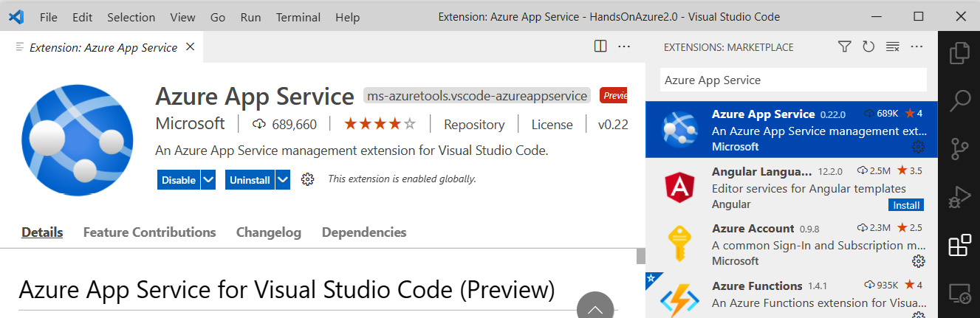Screen dimensions: 980x318
Task: Switch to the Details tab
Action: (x=42, y=232)
